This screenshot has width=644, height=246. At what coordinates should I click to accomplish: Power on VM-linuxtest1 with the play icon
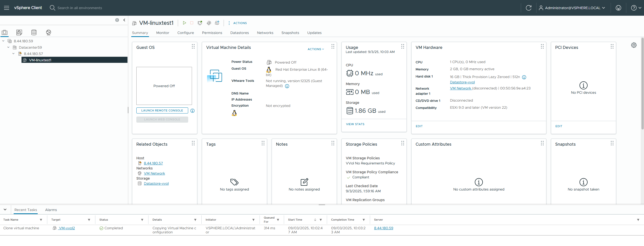[184, 23]
